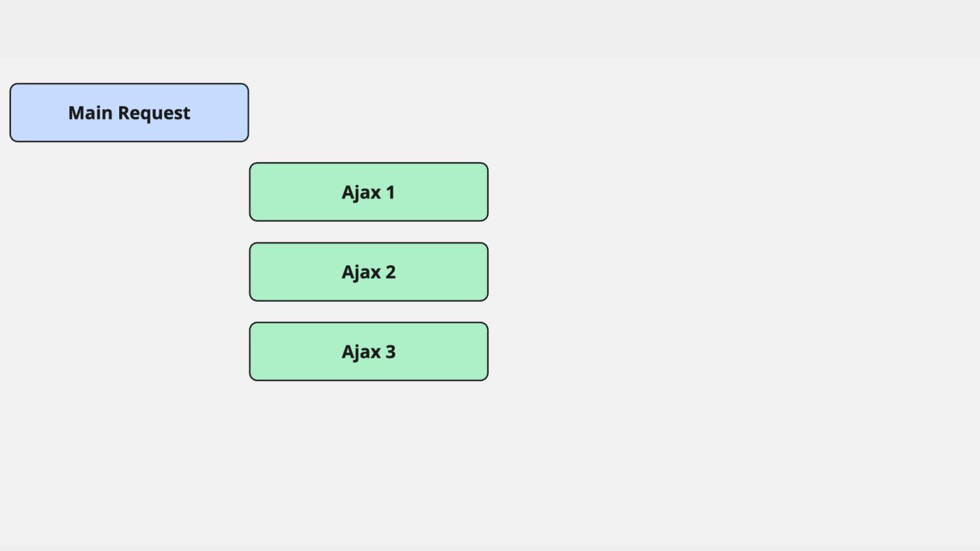Click the digit "2" in the Ajax 2 label
The image size is (980, 551).
[x=390, y=272]
